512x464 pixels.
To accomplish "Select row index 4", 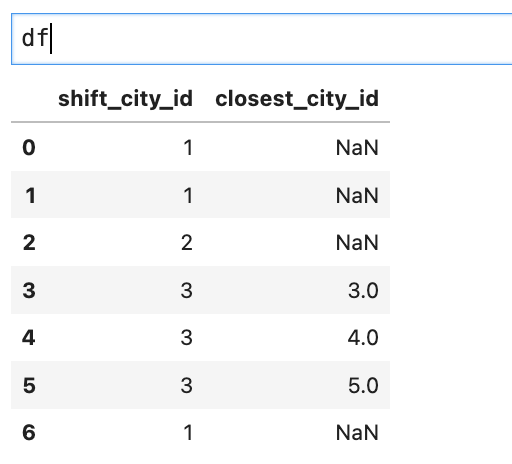I will click(x=29, y=338).
